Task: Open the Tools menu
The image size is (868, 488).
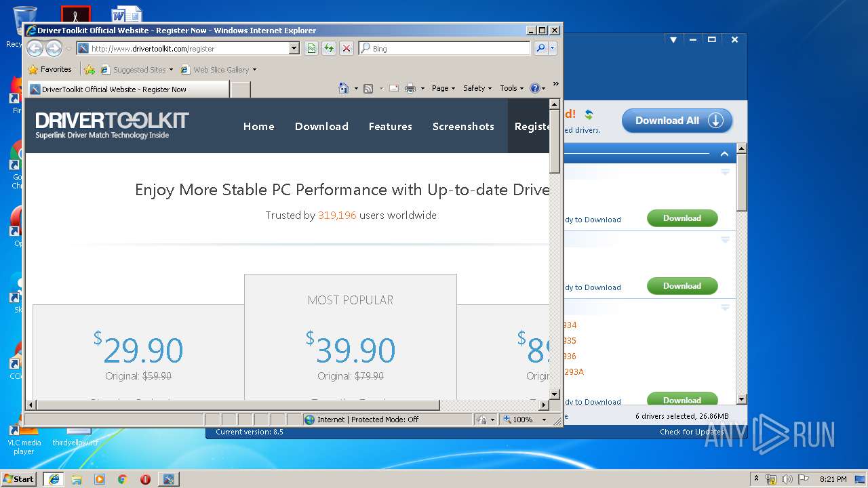Action: tap(511, 88)
